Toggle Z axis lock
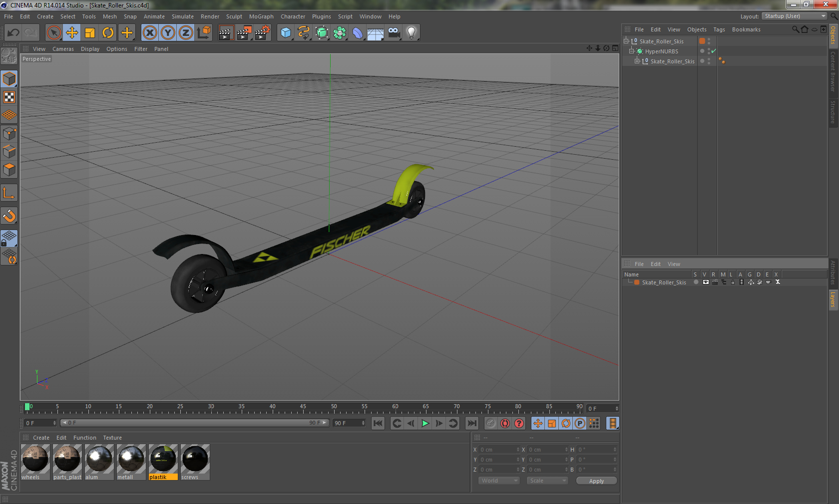This screenshot has width=839, height=504. pyautogui.click(x=186, y=33)
